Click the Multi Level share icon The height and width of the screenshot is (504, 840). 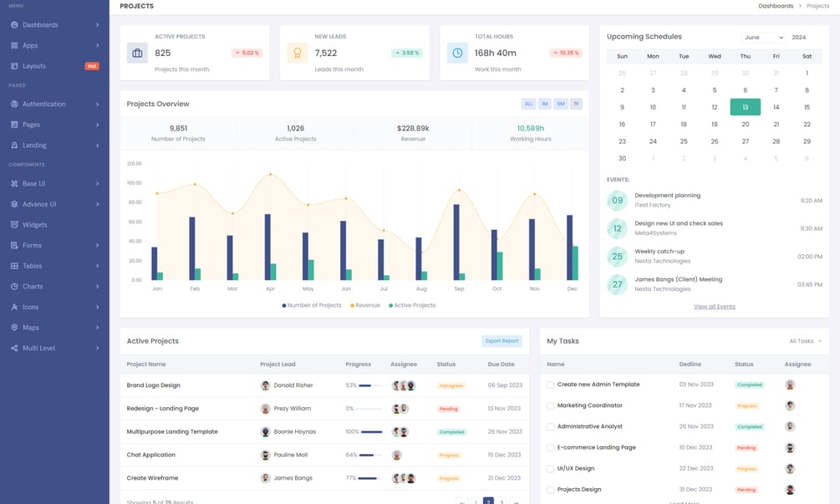click(x=14, y=349)
